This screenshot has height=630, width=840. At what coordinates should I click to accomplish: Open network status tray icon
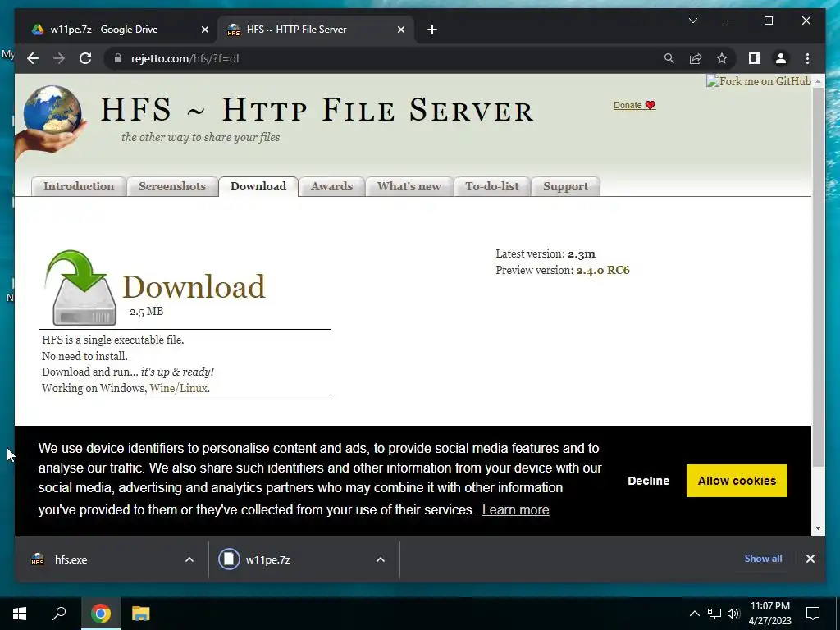(x=714, y=614)
